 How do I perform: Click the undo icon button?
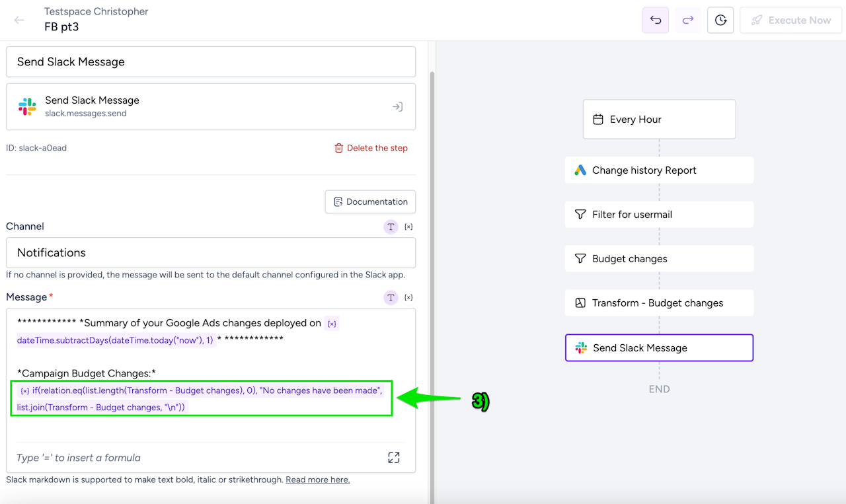(x=656, y=20)
